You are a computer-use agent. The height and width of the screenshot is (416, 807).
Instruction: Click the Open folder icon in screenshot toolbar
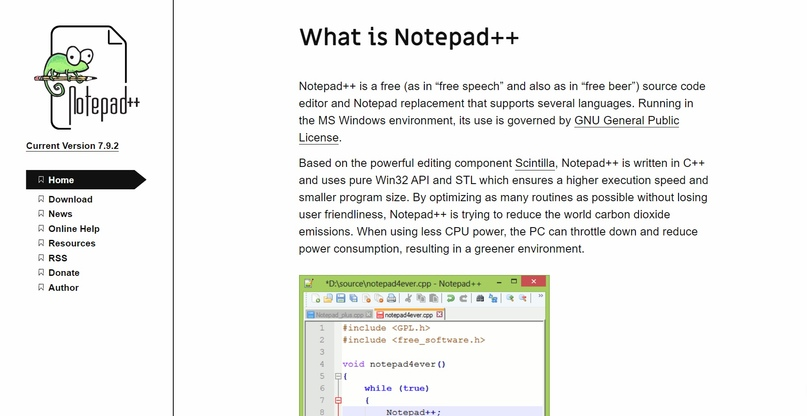(328, 298)
